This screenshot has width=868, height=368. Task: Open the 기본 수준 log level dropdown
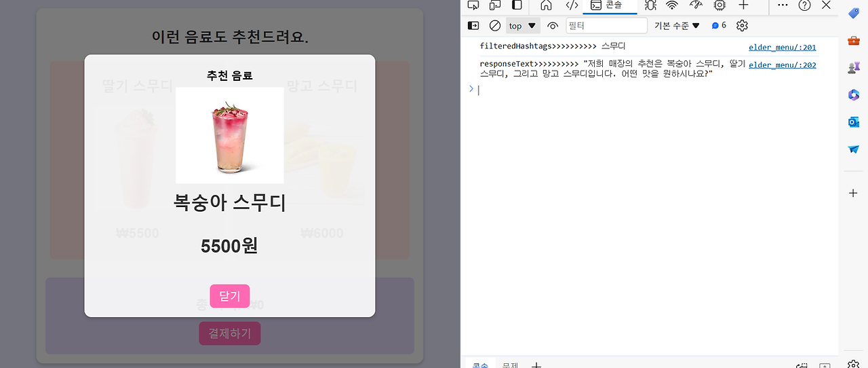click(x=676, y=26)
